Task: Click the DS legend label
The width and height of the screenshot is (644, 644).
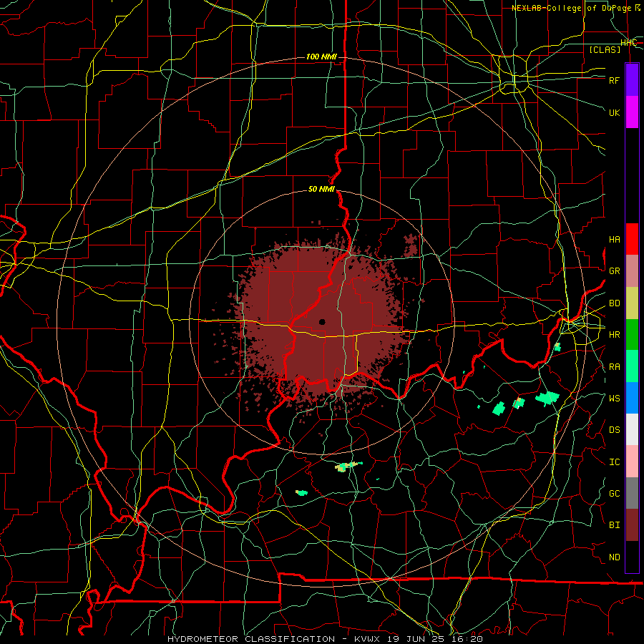Action: click(x=615, y=430)
